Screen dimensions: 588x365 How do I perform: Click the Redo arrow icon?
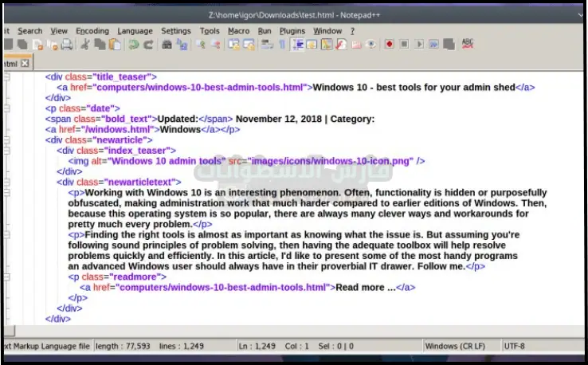point(148,45)
